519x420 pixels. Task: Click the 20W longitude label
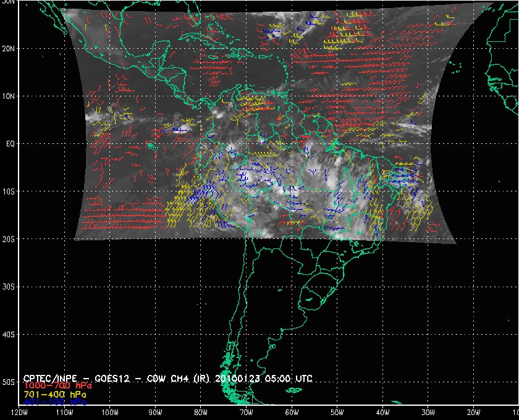(473, 413)
